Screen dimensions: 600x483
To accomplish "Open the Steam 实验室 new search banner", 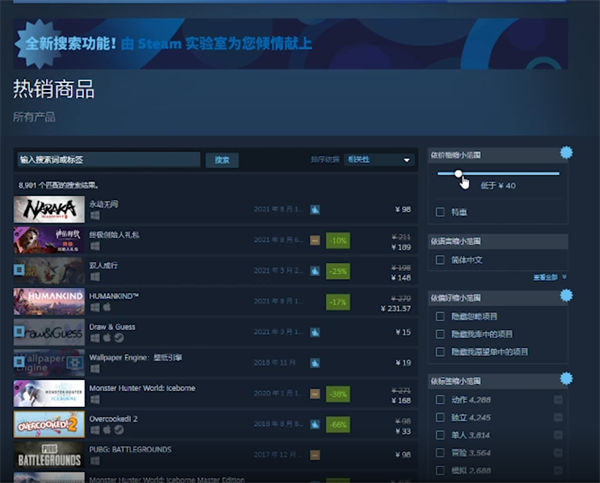I will click(291, 44).
